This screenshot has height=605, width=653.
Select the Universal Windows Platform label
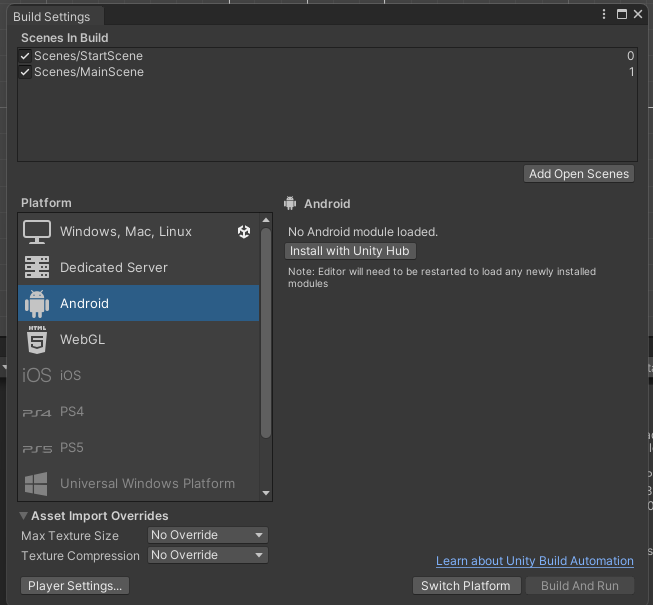pyautogui.click(x=147, y=483)
